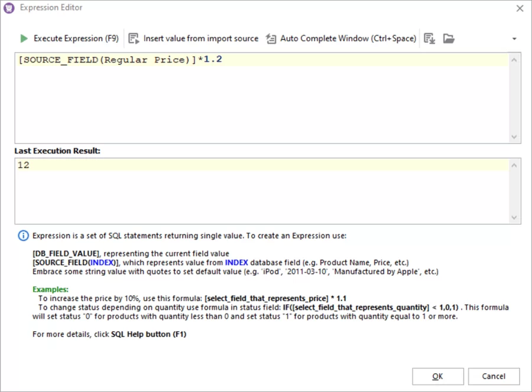
Task: Close the Expression Editor window
Action: [x=518, y=8]
